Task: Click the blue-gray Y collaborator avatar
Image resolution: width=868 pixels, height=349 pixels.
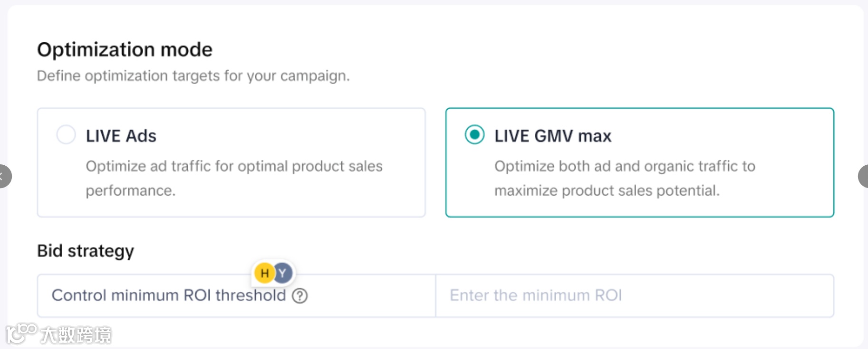Action: click(x=283, y=273)
